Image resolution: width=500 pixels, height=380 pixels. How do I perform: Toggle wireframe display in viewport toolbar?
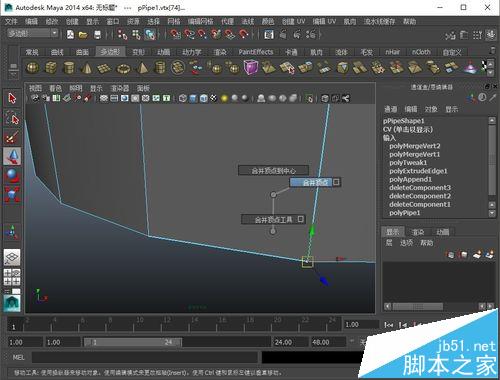[x=183, y=98]
